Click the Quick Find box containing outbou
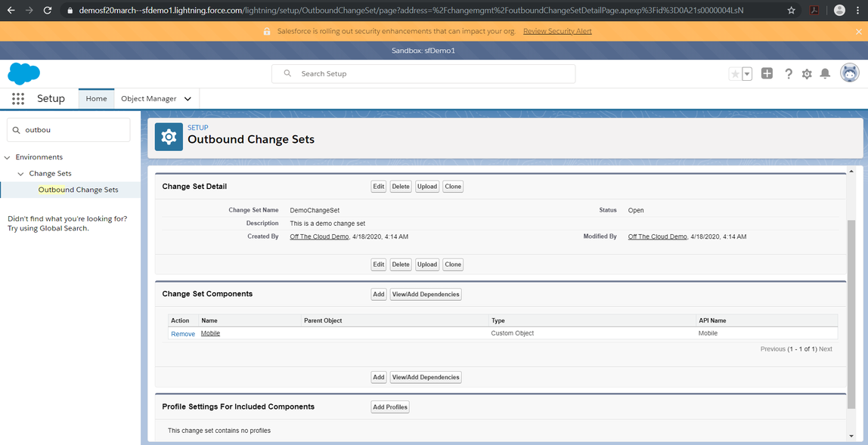 coord(69,130)
